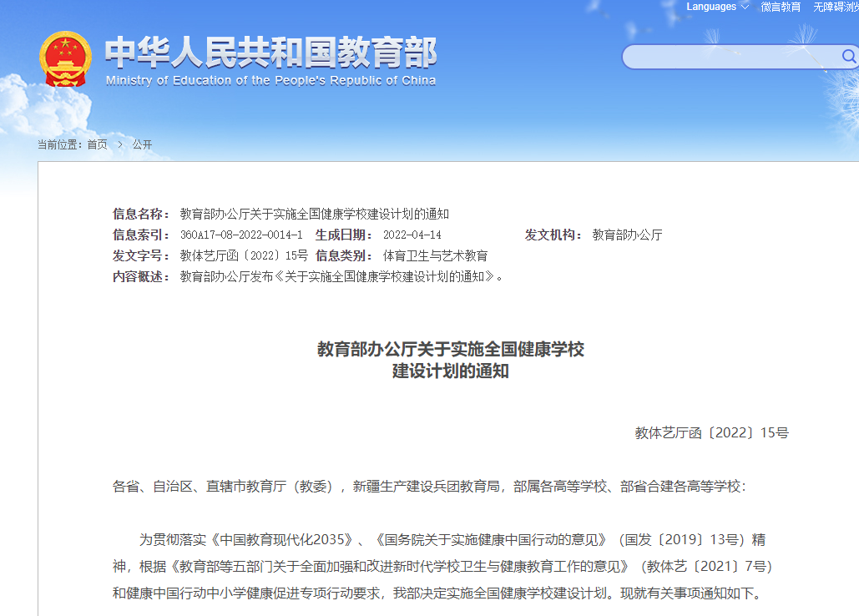This screenshot has width=859, height=616.
Task: Click the issuing agency 教育部办公厅
Action: coord(626,235)
